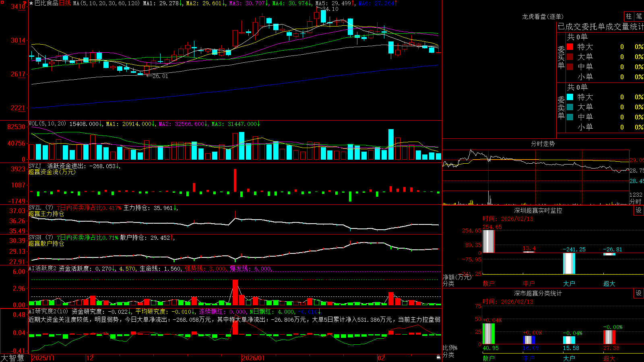
Task: Click the 散户 label under 实时监控 chart
Action: click(x=489, y=284)
